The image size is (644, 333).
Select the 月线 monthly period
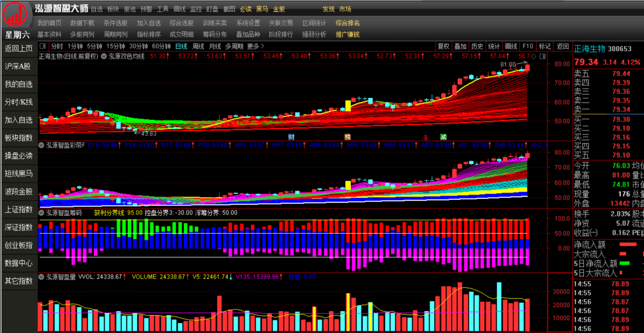pos(215,46)
